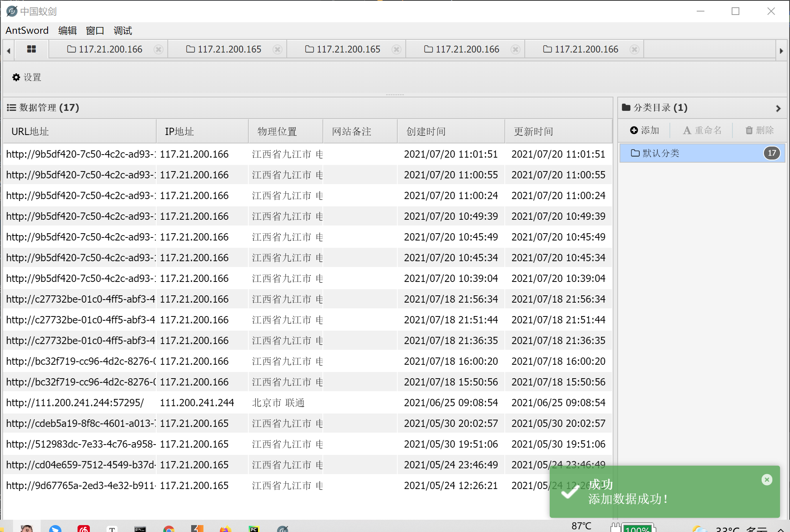Image resolution: width=790 pixels, height=532 pixels.
Task: Open the AntSword menu
Action: [27, 30]
